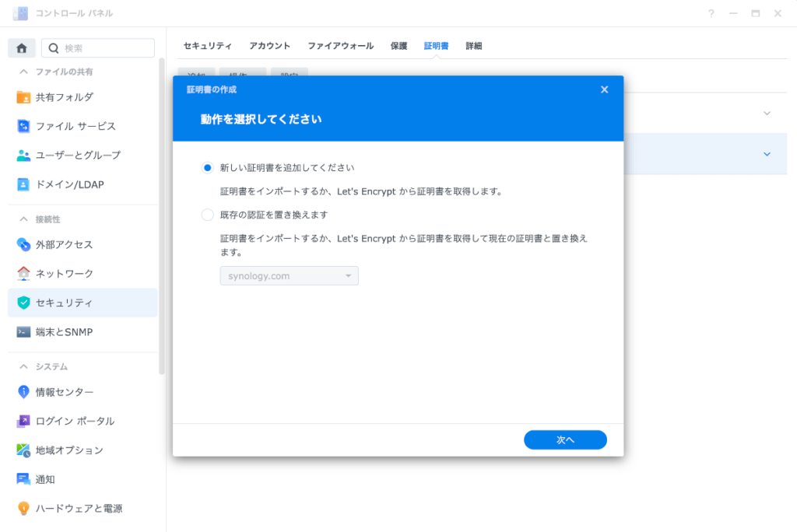Click the ネットワーク house icon
The height and width of the screenshot is (532, 797).
coord(23,274)
